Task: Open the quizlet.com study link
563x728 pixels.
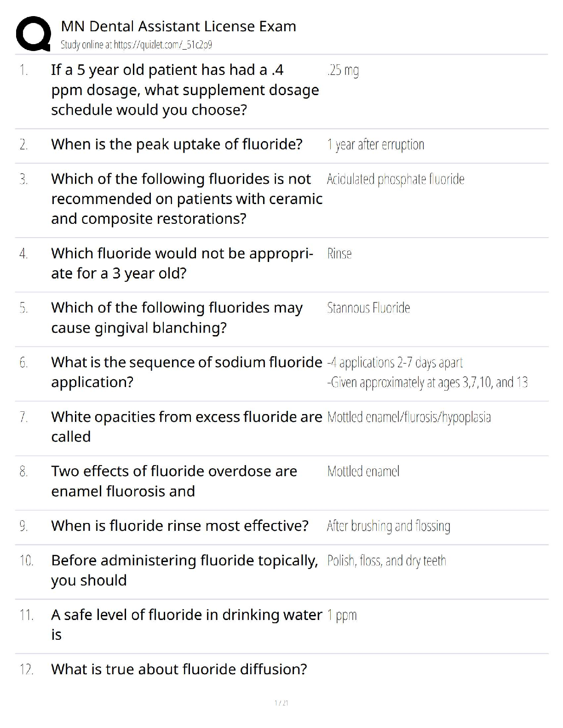Action: [136, 45]
